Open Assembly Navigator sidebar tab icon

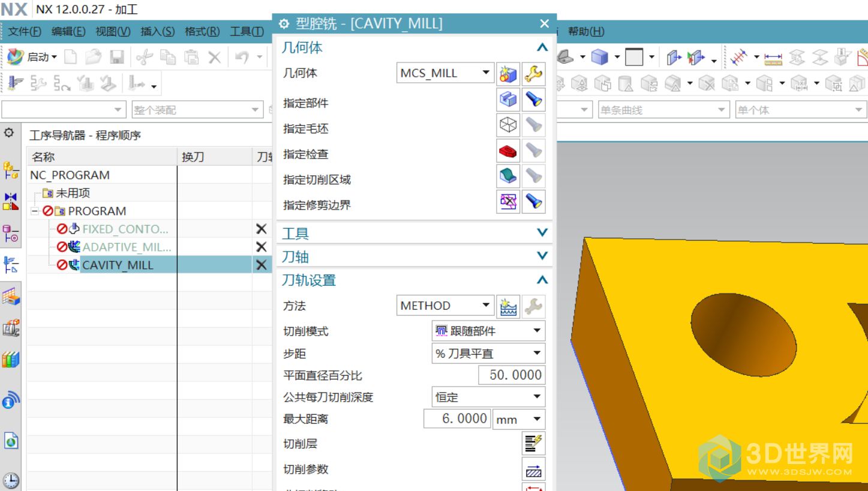10,170
